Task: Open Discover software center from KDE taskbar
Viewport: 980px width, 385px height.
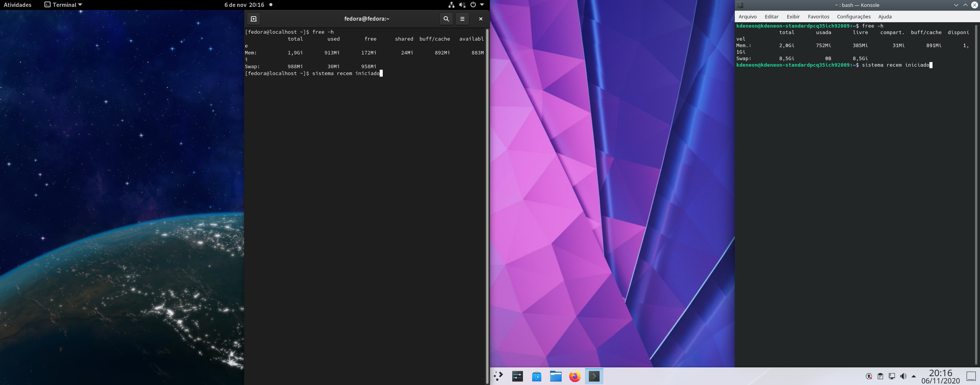Action: [x=537, y=376]
